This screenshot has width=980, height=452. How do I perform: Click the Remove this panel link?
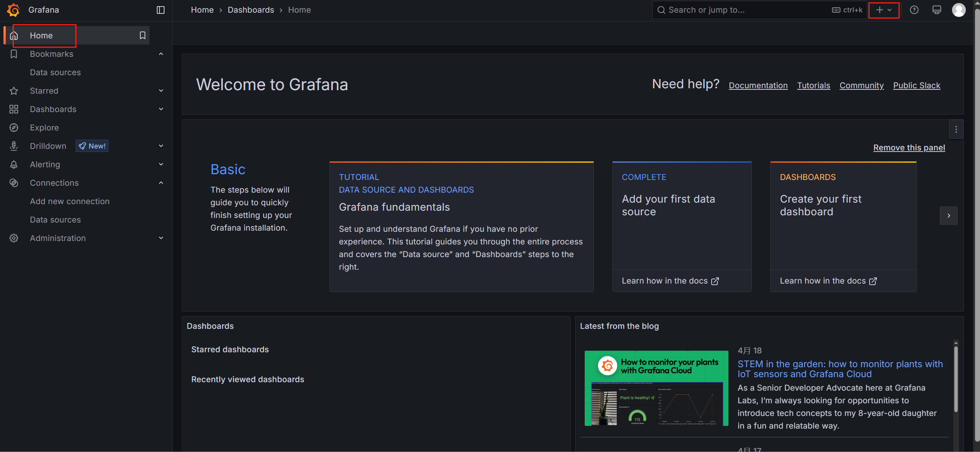pyautogui.click(x=909, y=148)
